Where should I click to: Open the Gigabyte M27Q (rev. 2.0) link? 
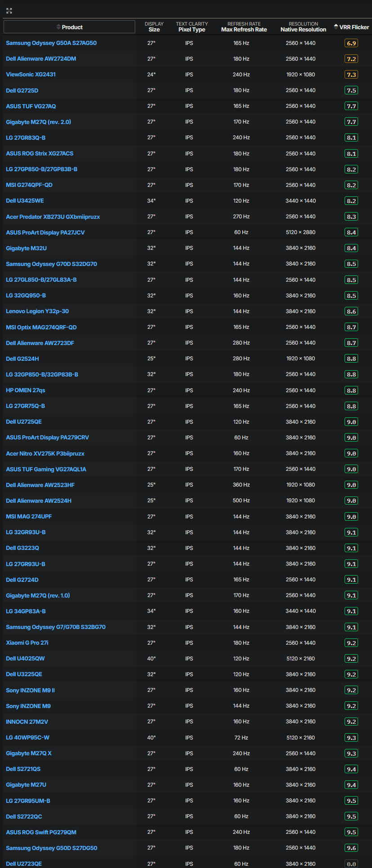click(38, 122)
